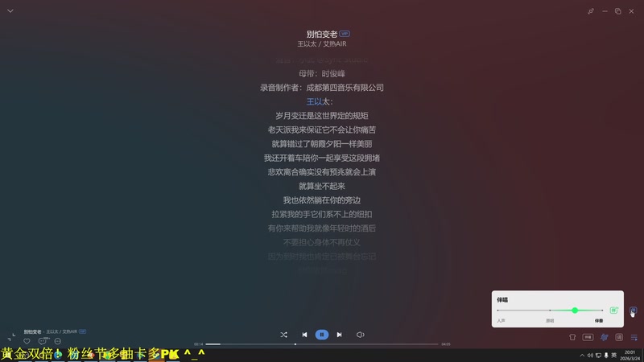Toggle the desktop lyrics 词 icon

click(x=619, y=337)
